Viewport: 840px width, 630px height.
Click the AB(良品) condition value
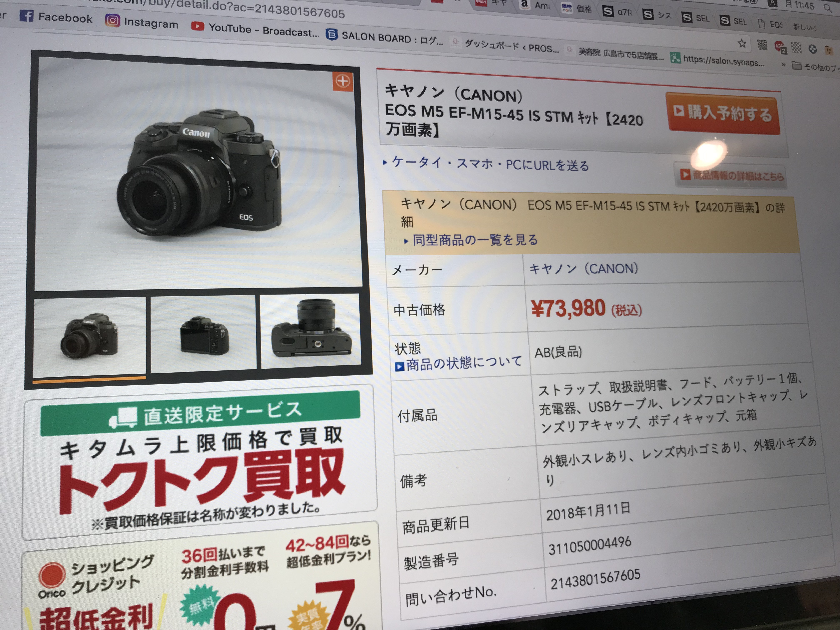click(x=558, y=352)
